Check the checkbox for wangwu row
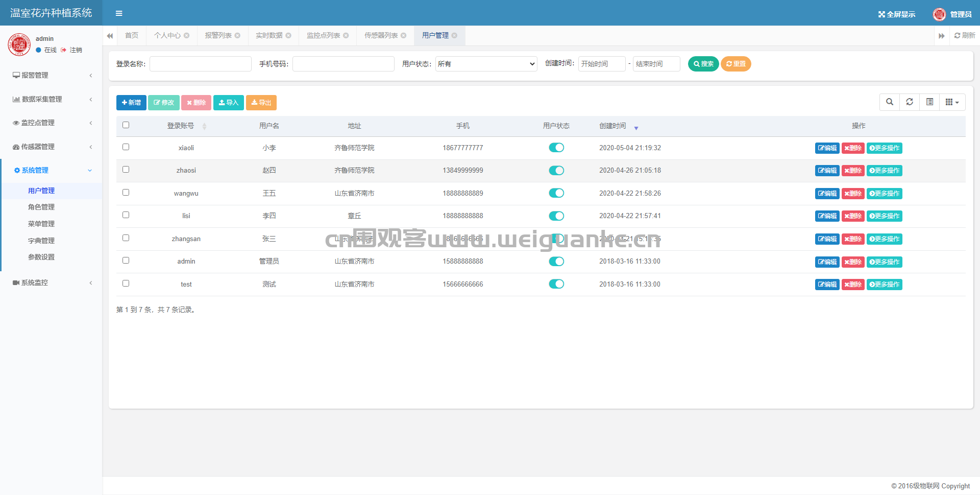Viewport: 980px width, 495px height. point(126,193)
